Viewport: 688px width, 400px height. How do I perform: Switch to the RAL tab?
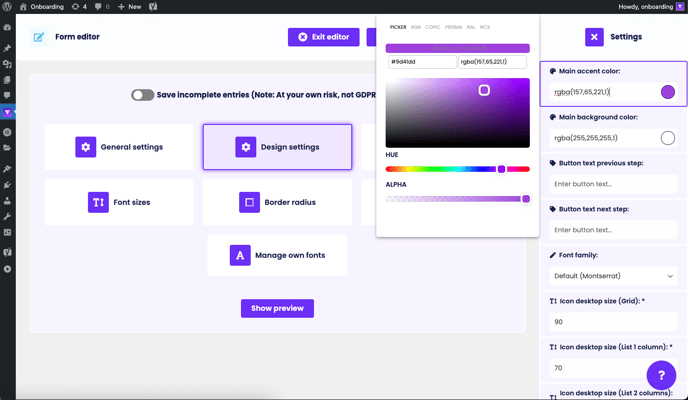[x=471, y=27]
